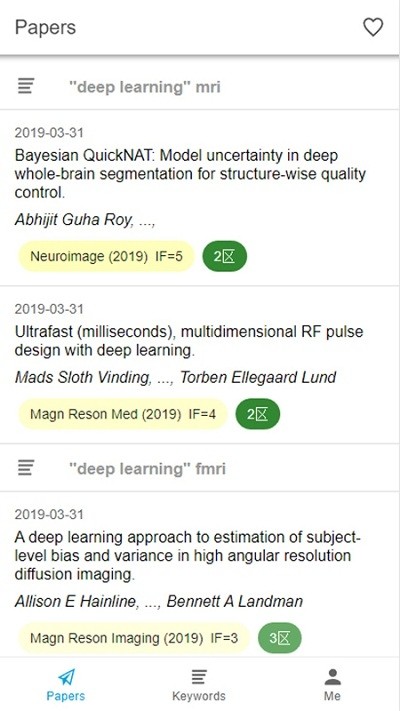Tap the Me person icon

332,677
